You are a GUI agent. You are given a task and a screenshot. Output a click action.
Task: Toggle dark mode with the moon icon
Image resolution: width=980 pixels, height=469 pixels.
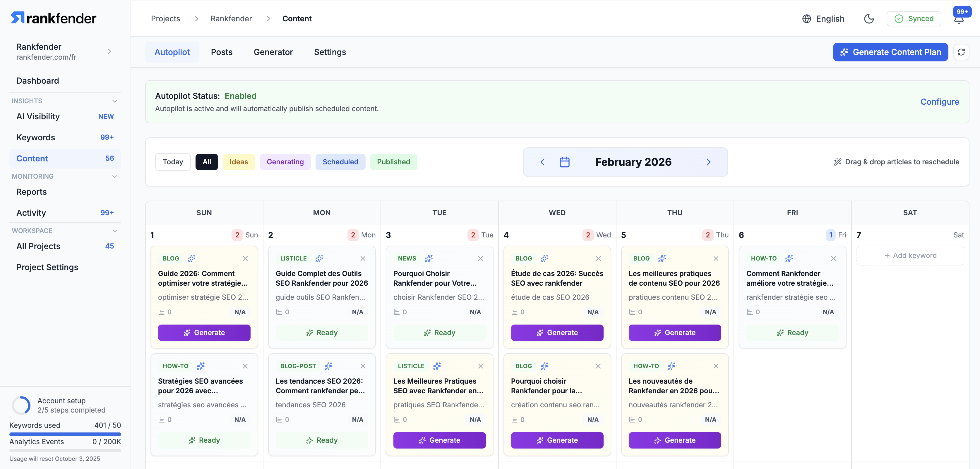868,19
